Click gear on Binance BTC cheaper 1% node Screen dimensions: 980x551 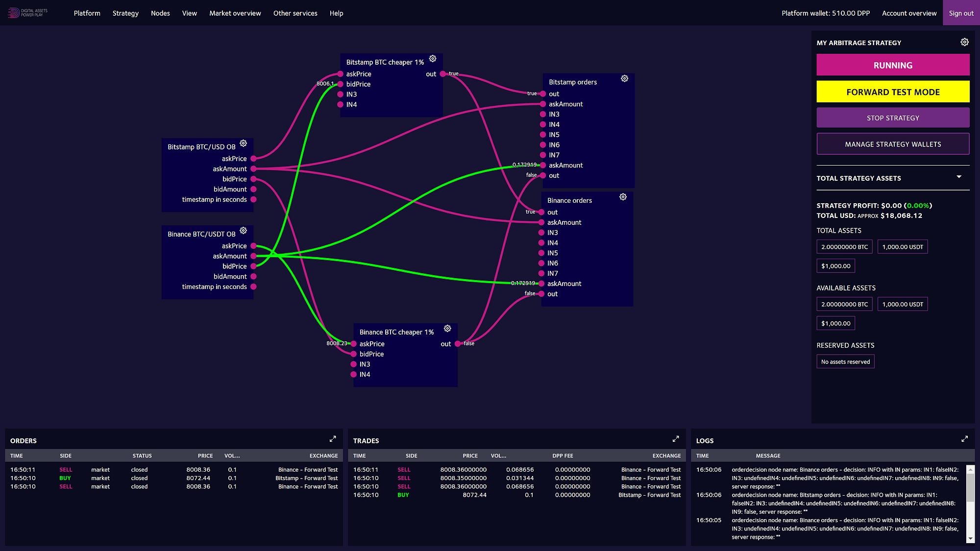pyautogui.click(x=447, y=329)
